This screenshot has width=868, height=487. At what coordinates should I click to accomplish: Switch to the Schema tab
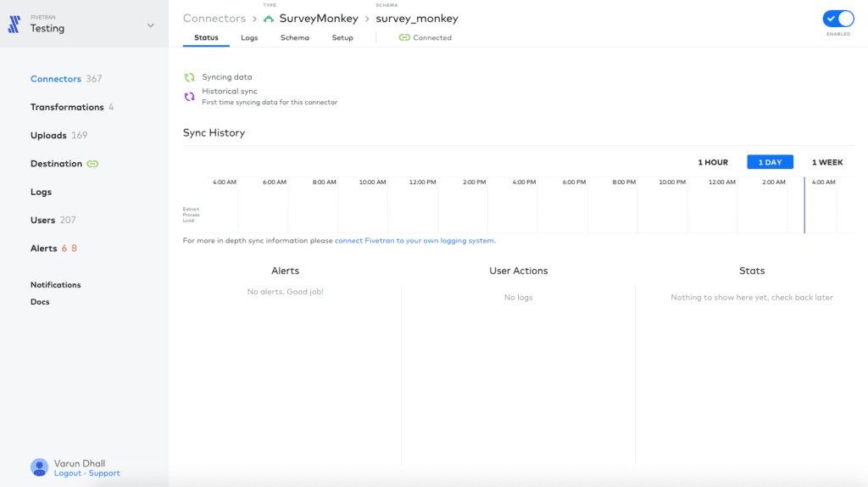click(x=295, y=38)
